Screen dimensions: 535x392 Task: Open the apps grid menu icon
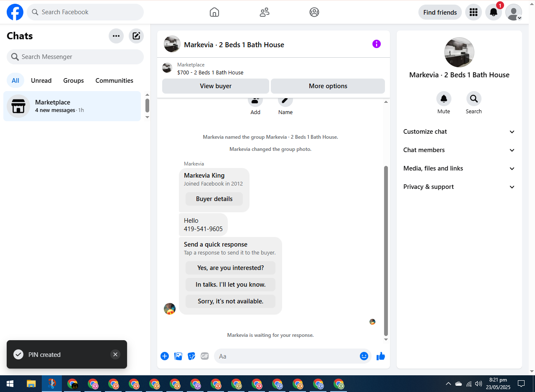point(474,12)
